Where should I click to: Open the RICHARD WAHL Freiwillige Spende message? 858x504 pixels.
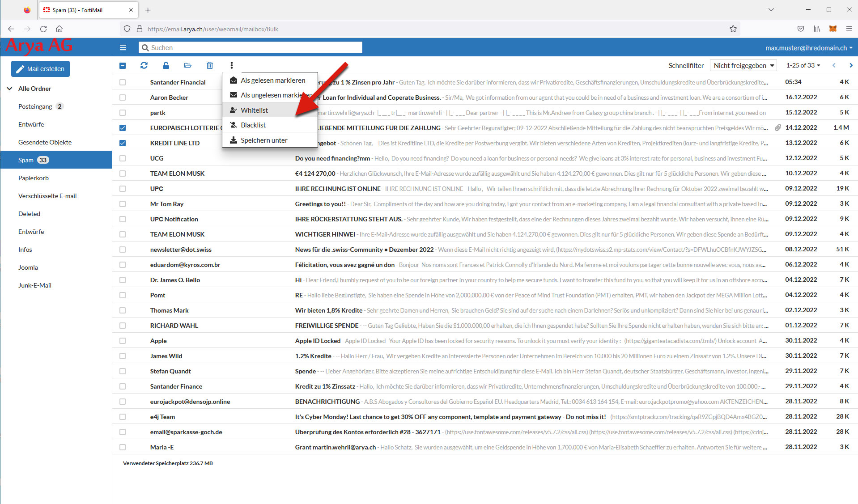point(485,326)
